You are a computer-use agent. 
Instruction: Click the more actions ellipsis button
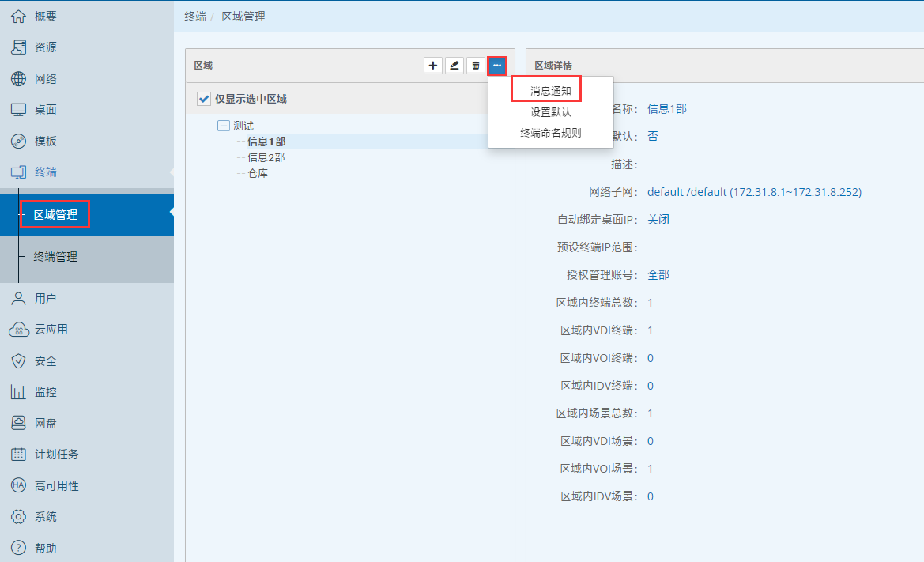tap(496, 66)
